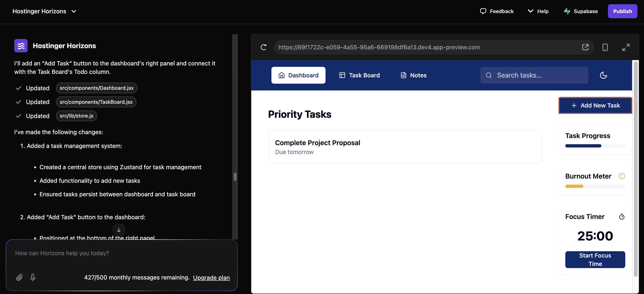Open the Supabase integration
The image size is (644, 294).
click(581, 11)
